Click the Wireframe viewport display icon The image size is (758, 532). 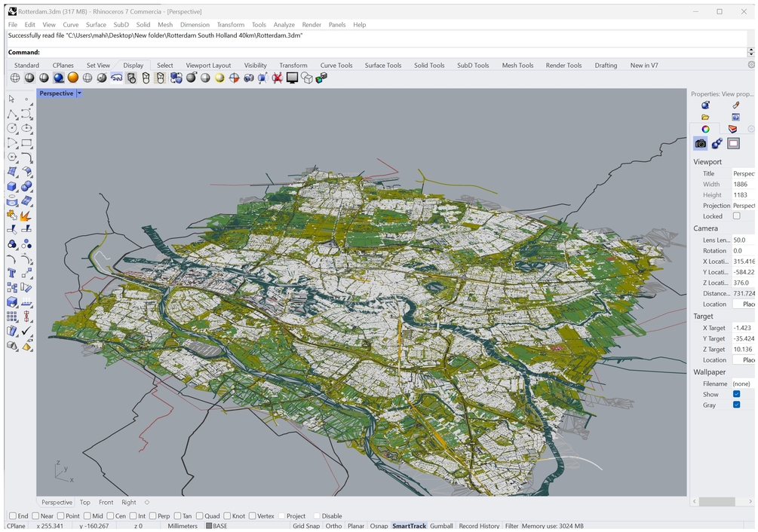click(15, 78)
